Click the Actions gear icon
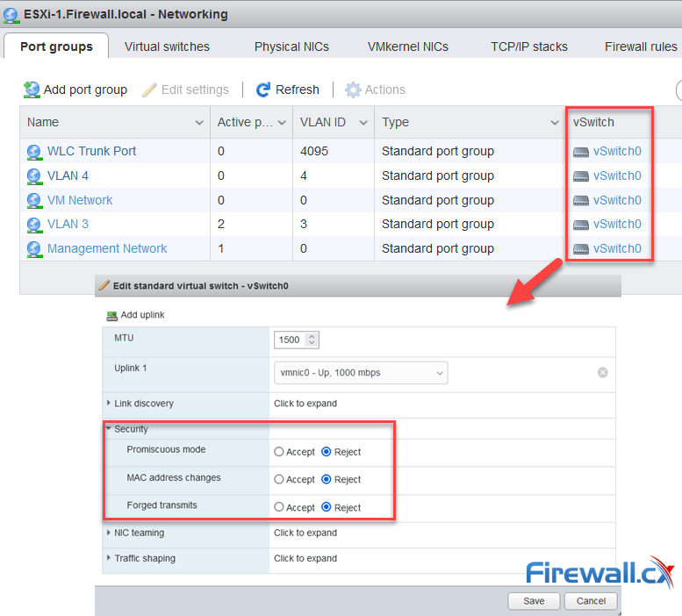 click(353, 90)
